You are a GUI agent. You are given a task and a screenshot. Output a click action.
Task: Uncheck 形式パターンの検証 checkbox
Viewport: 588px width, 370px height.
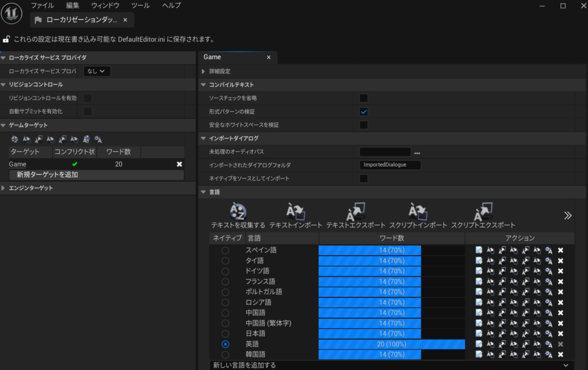[363, 111]
